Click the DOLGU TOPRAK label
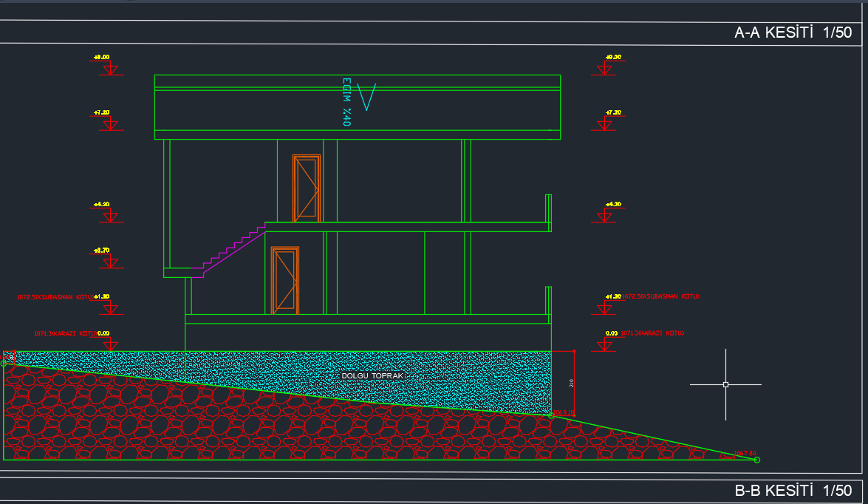The image size is (868, 504). point(372,375)
